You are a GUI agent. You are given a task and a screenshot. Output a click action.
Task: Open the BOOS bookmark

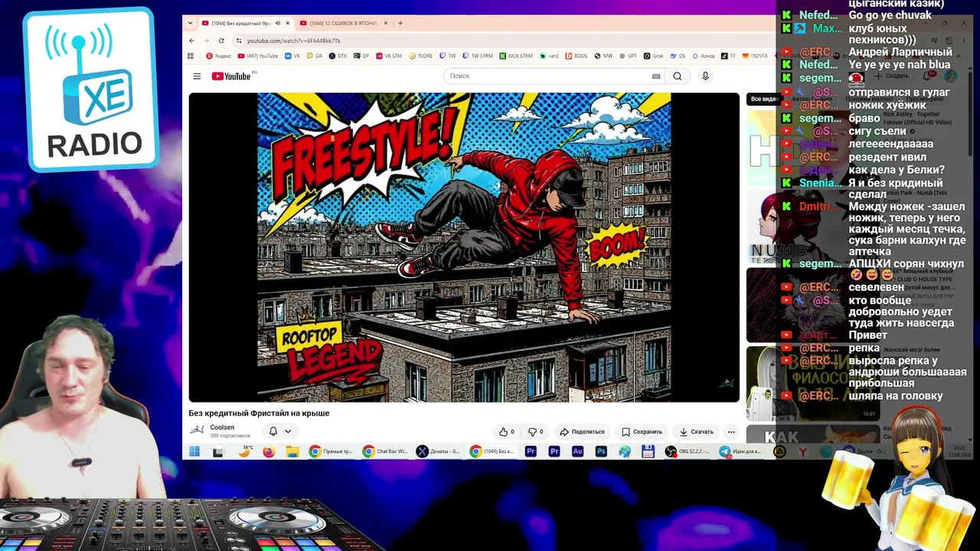(577, 56)
